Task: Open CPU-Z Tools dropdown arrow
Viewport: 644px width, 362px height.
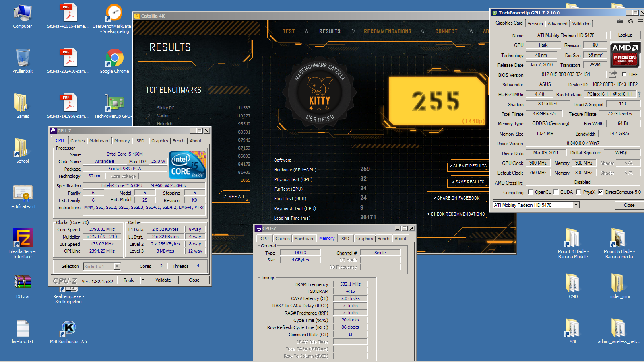Action: 143,280
